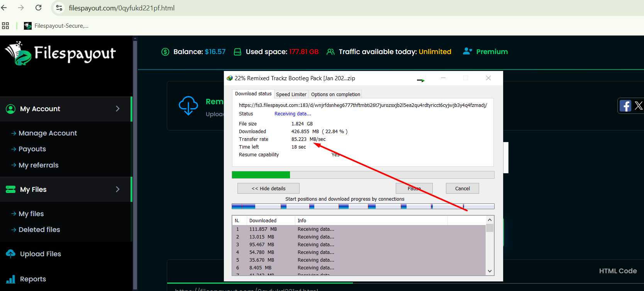Screen dimensions: 644x291
Task: Cancel the download
Action: [463, 188]
